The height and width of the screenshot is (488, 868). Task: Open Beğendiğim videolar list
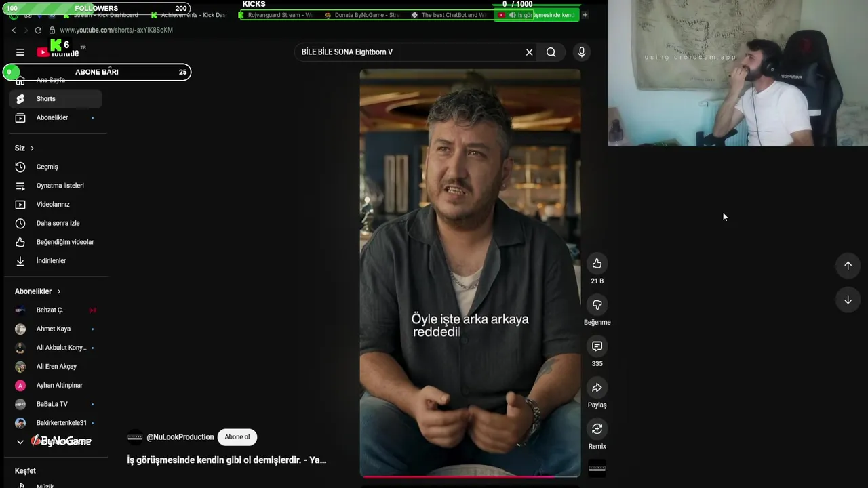pos(56,242)
